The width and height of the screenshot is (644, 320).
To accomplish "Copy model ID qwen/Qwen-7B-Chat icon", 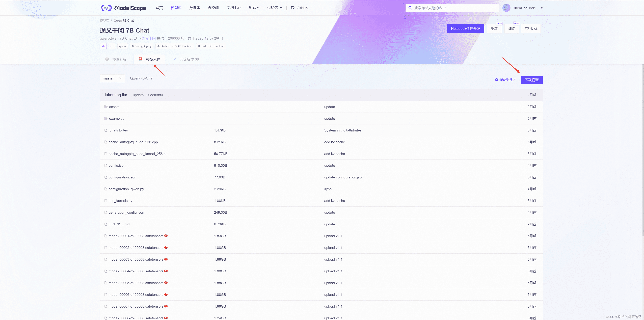I will pyautogui.click(x=135, y=38).
